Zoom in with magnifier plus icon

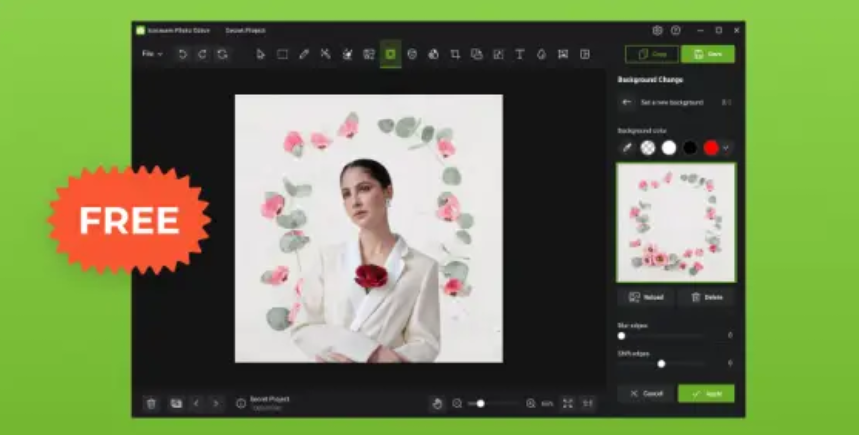[x=530, y=404]
